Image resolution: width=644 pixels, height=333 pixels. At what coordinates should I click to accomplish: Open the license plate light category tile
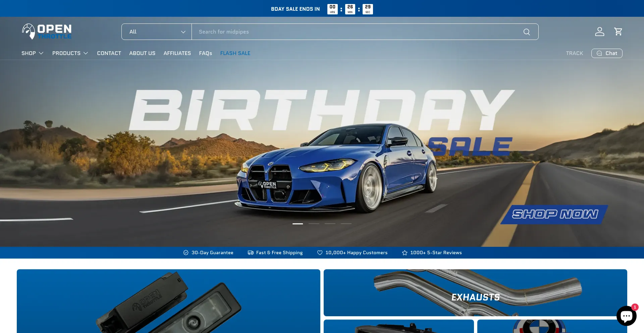(x=168, y=301)
